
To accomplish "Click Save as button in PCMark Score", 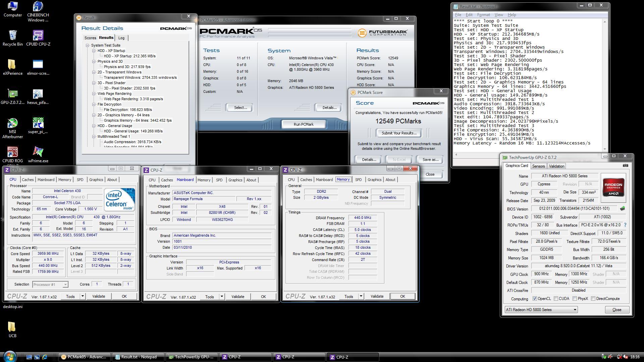I will (x=430, y=160).
